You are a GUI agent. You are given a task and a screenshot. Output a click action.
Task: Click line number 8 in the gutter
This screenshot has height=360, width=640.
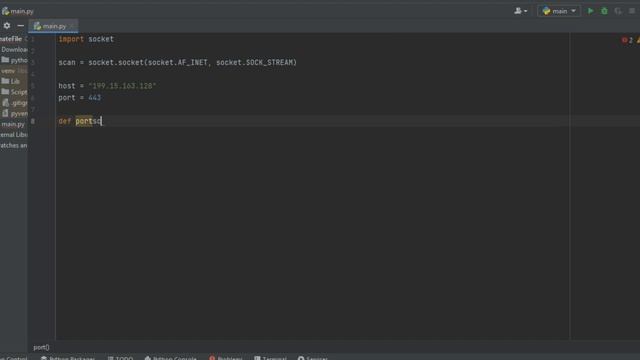(33, 121)
